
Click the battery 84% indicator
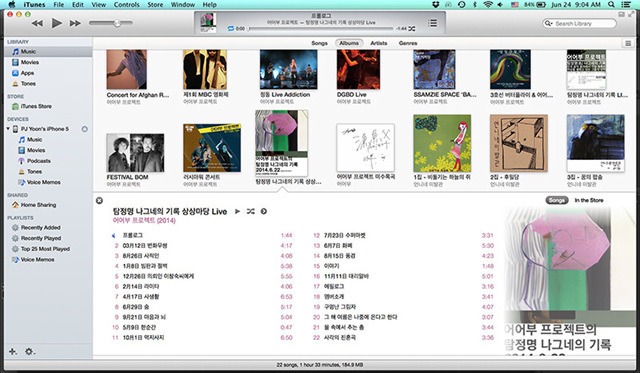[x=535, y=4]
